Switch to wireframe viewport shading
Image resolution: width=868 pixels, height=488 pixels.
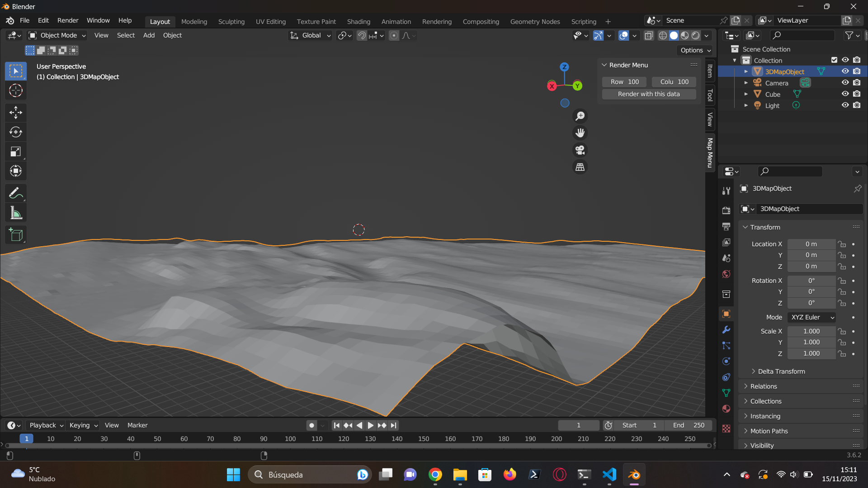pyautogui.click(x=663, y=35)
